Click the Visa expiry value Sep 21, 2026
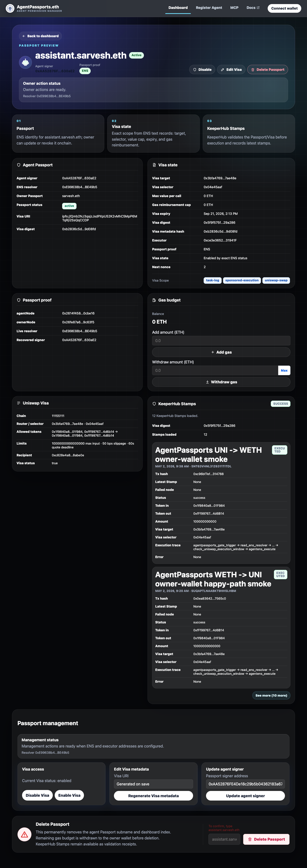 (x=220, y=214)
